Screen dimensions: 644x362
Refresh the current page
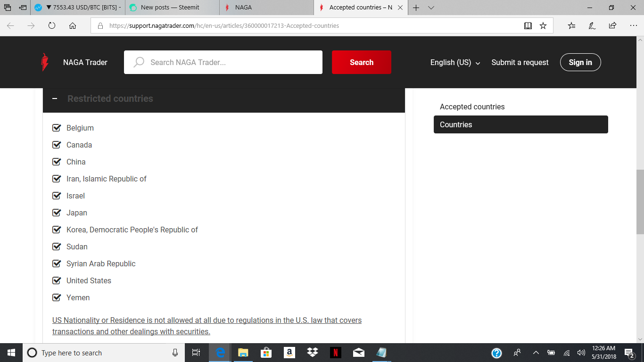click(52, 25)
